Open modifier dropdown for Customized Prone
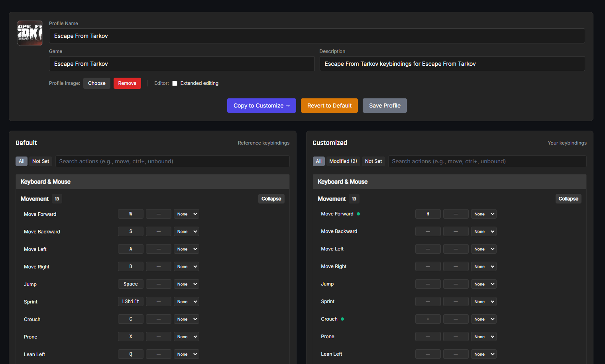 484,337
